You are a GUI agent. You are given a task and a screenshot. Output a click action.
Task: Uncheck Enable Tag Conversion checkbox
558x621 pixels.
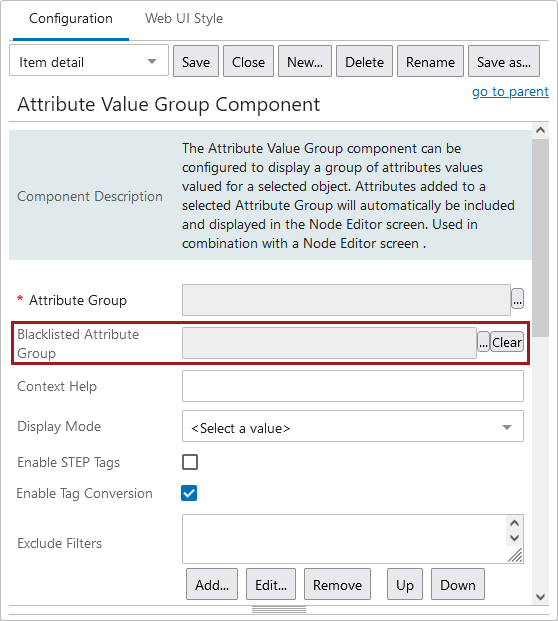pos(189,493)
